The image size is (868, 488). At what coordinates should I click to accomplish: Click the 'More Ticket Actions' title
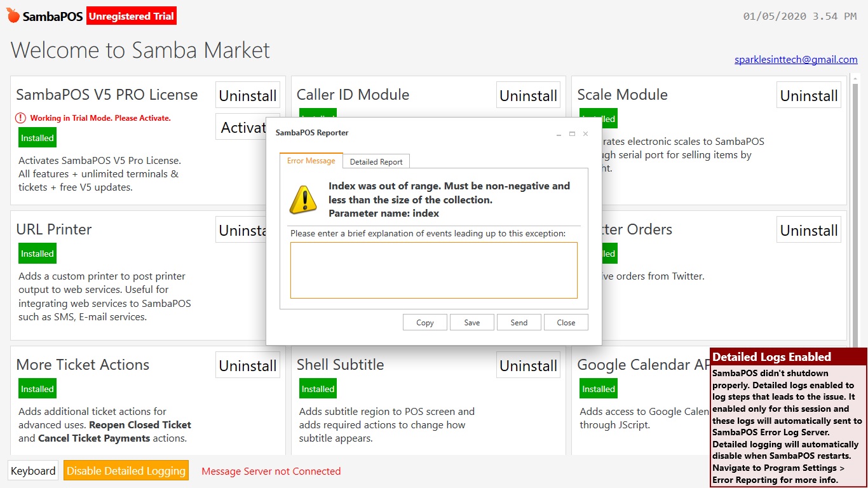pyautogui.click(x=83, y=365)
